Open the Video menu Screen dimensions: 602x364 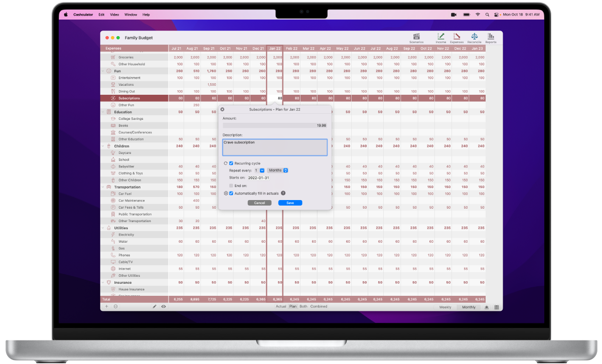[115, 15]
